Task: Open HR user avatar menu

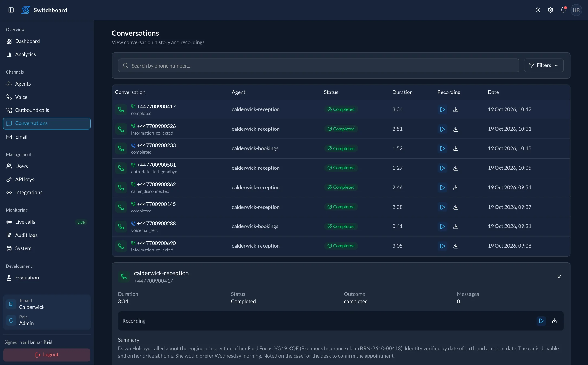Action: 576,10
